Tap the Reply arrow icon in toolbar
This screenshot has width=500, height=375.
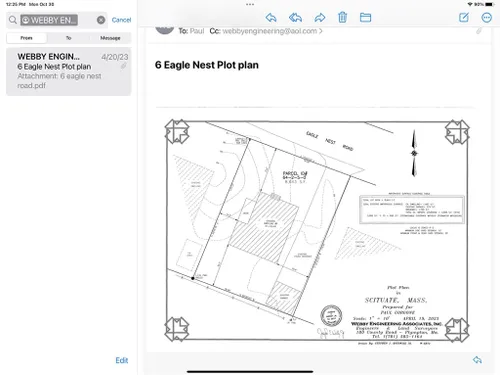[271, 18]
